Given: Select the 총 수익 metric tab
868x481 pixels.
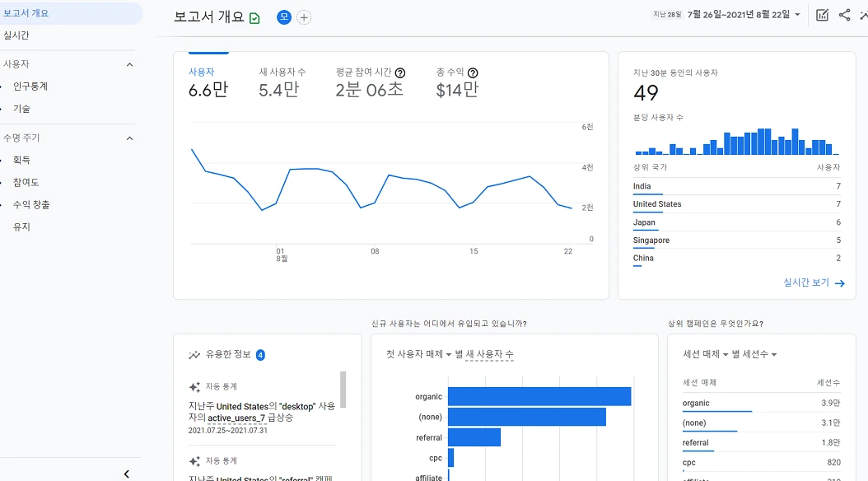Looking at the screenshot, I should coord(457,83).
